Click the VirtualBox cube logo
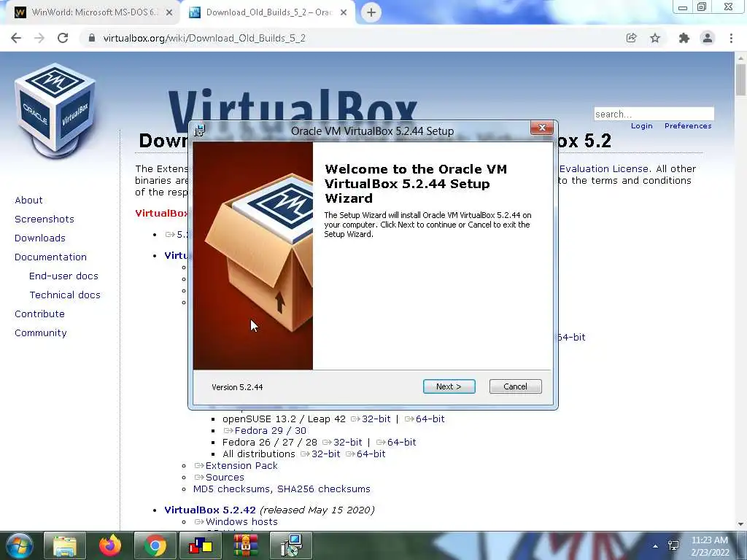 coord(55,110)
